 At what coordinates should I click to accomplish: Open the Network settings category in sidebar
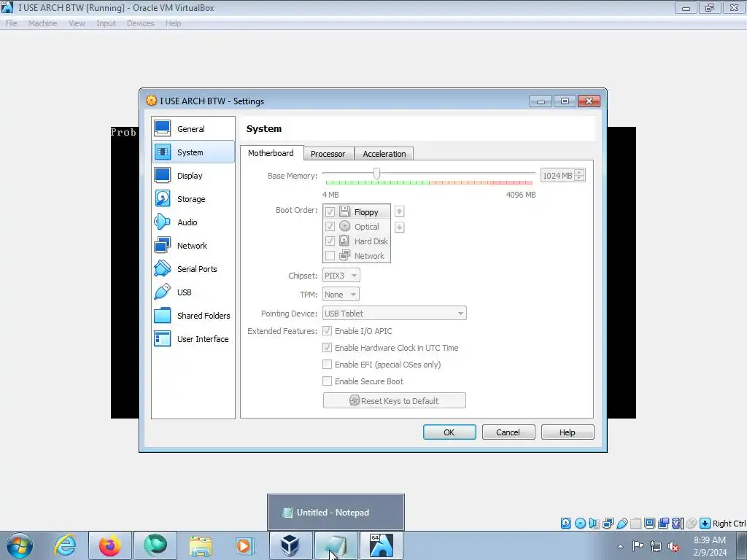pos(193,245)
